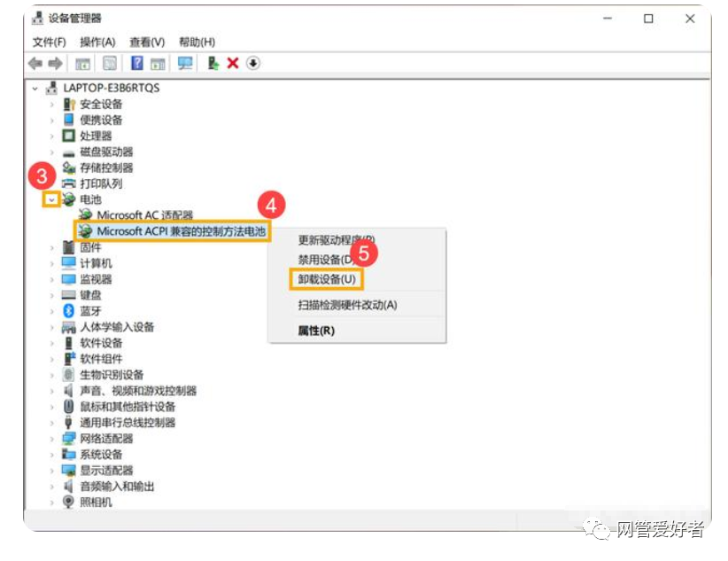The image size is (728, 561).
Task: Click the 监视器 monitor icon
Action: (68, 279)
